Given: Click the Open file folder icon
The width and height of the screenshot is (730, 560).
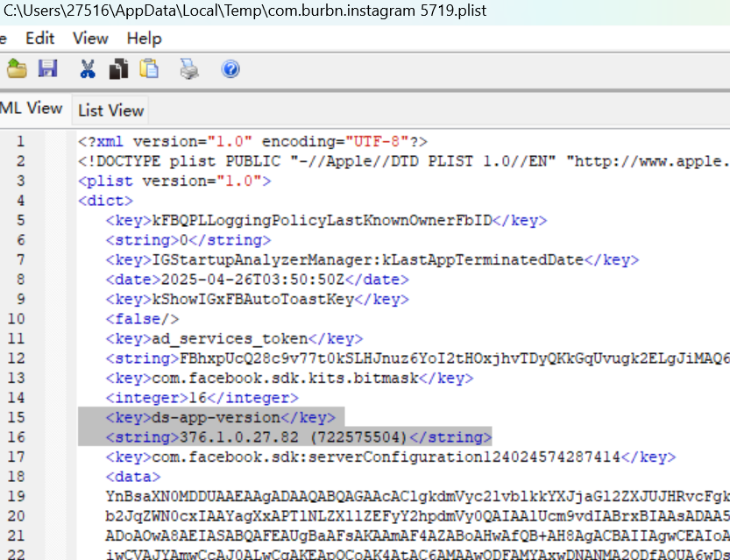Looking at the screenshot, I should (17, 69).
